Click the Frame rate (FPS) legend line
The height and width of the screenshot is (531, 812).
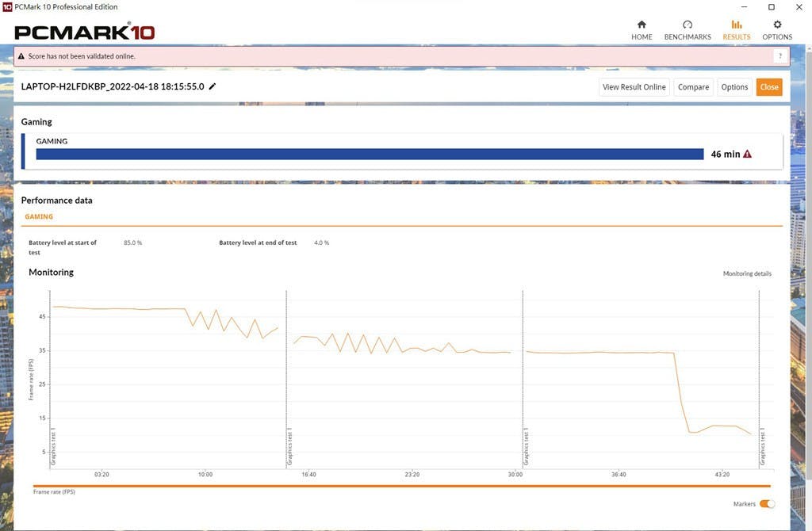(x=401, y=486)
